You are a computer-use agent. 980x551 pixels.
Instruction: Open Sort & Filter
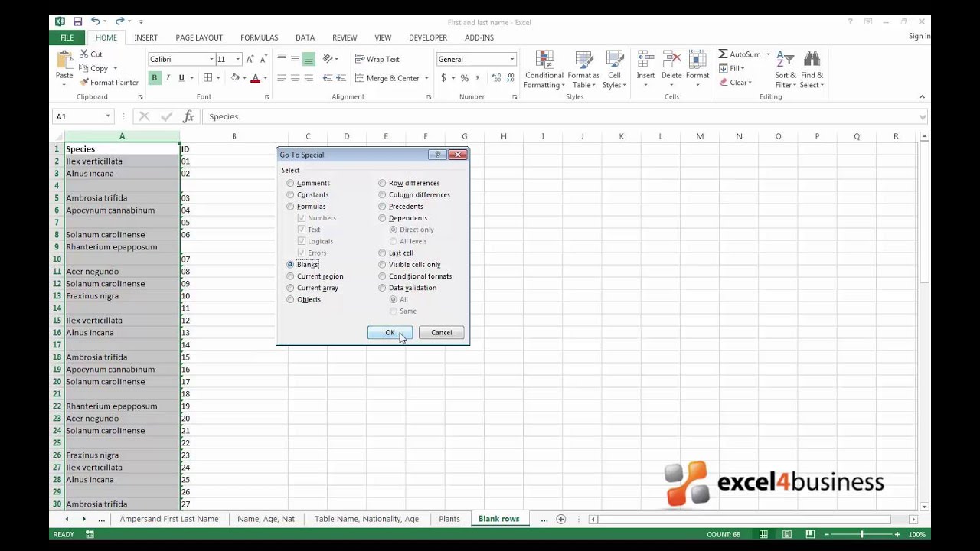(x=786, y=70)
